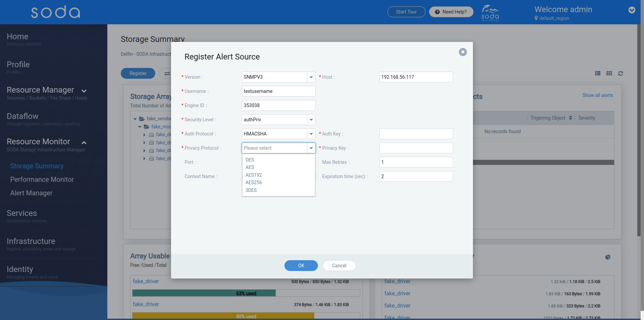Open Storage Summary submenu

[x=37, y=166]
